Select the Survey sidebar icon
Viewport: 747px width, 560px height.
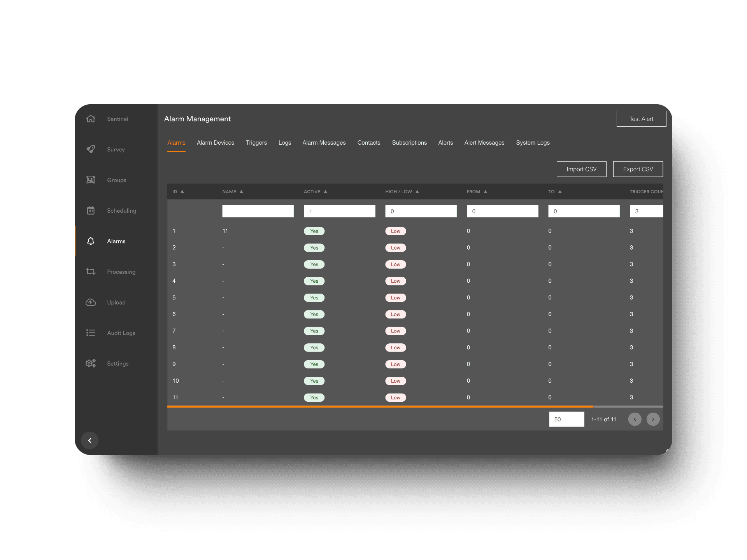[x=90, y=149]
